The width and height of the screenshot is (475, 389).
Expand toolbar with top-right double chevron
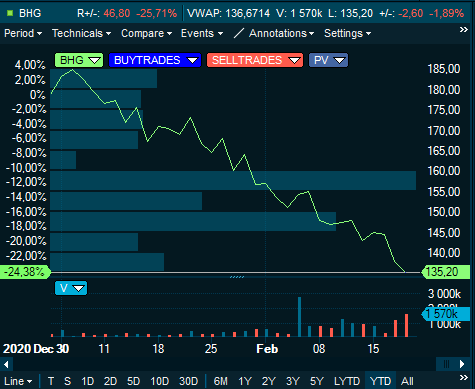pos(464,30)
